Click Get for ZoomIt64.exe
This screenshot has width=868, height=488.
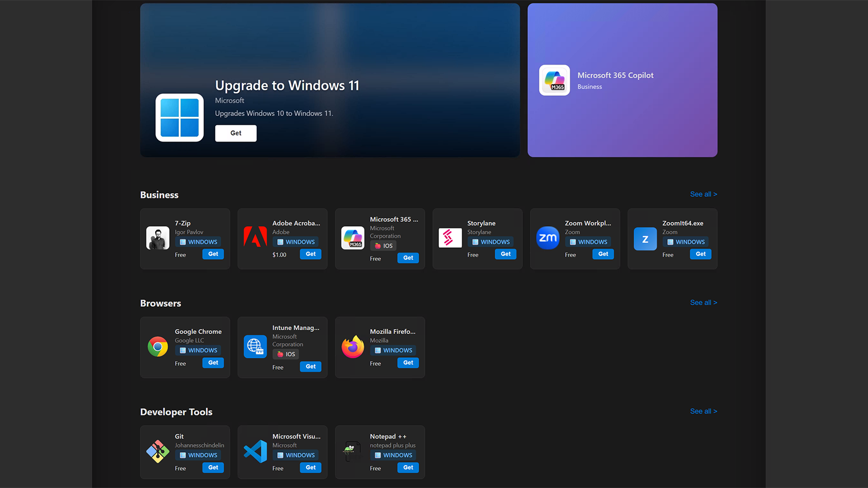pos(700,254)
